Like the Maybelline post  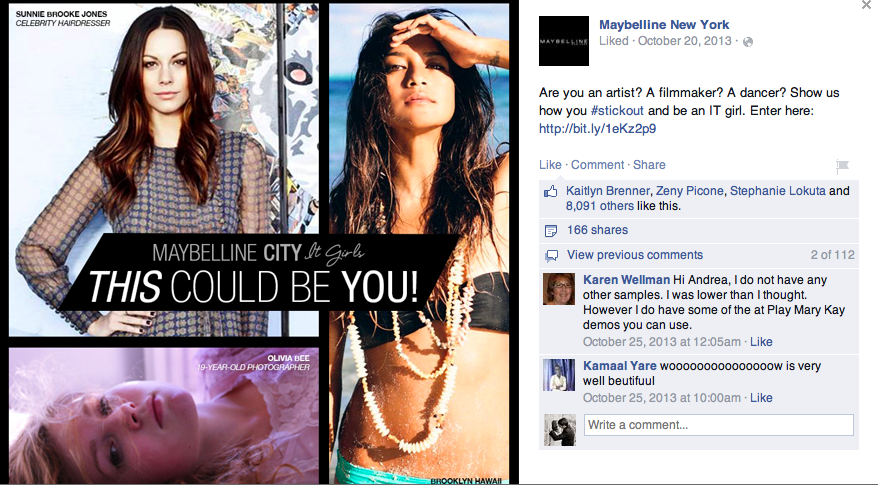(550, 165)
